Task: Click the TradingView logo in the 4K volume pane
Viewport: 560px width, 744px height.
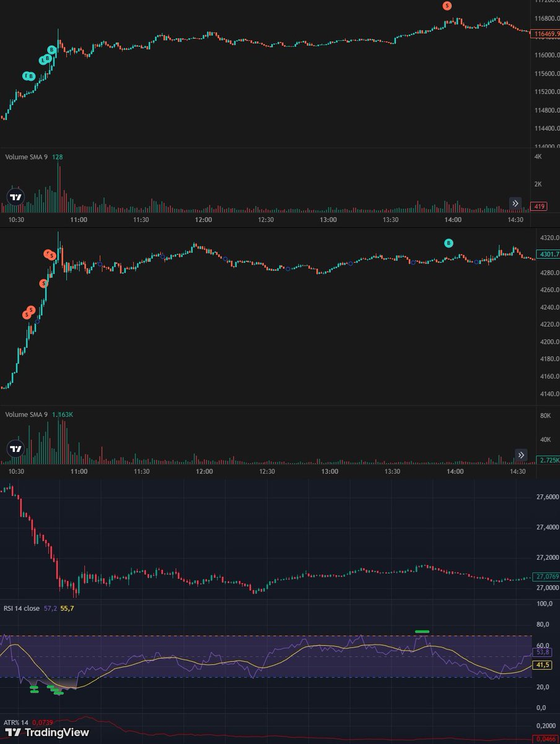Action: (16, 198)
